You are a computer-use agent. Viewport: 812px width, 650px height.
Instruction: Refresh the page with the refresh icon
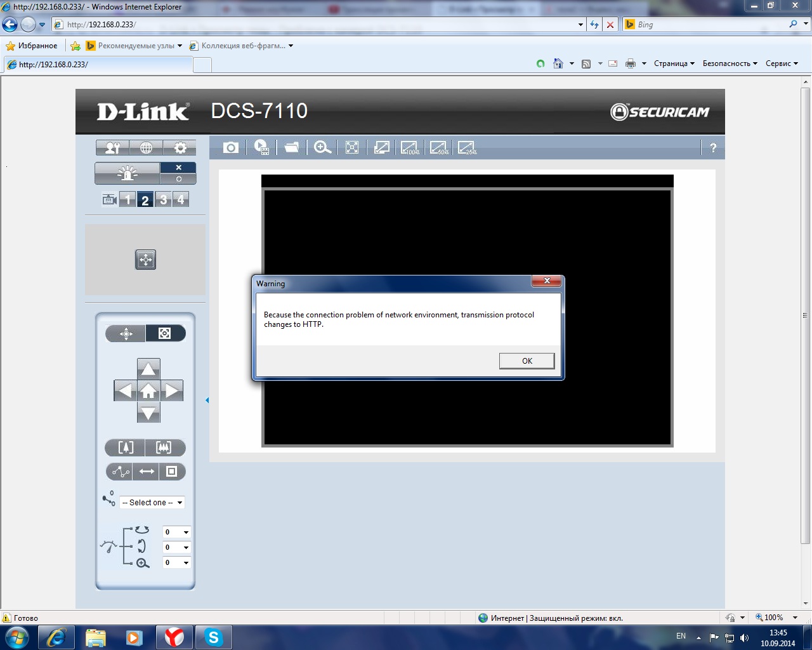[594, 25]
